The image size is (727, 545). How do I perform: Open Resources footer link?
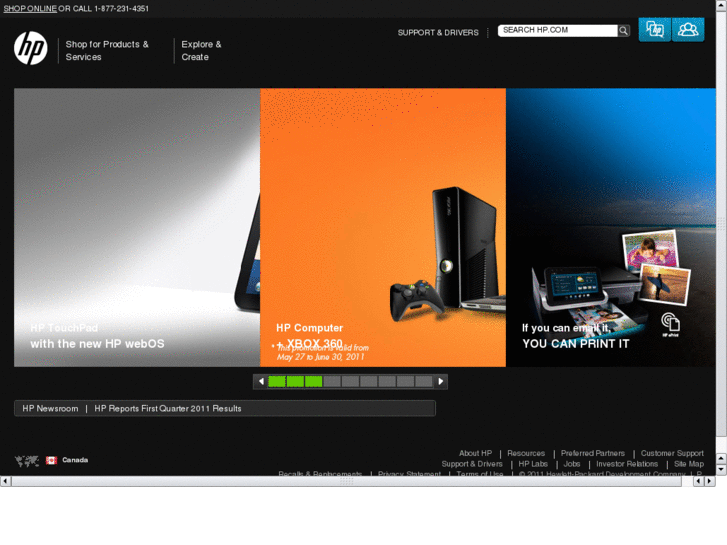pyautogui.click(x=526, y=453)
